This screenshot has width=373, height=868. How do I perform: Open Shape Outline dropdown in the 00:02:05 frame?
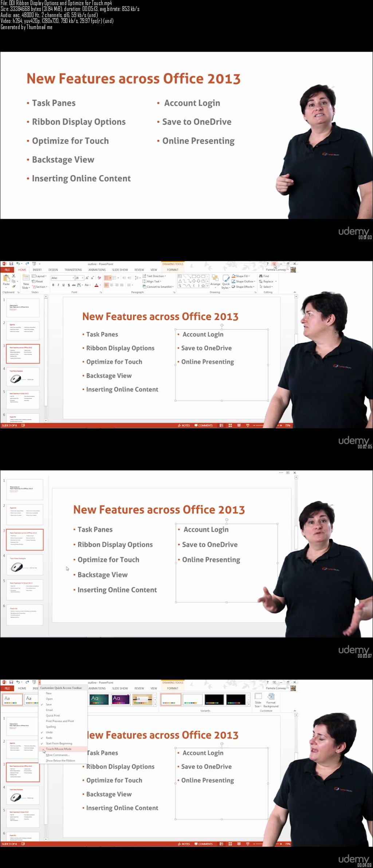243,281
